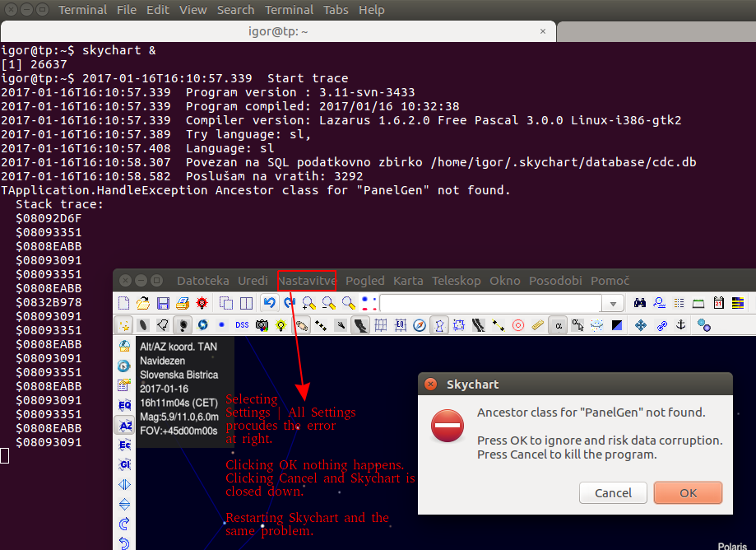Click the Zoom in magnifier icon
756x550 pixels.
click(308, 303)
